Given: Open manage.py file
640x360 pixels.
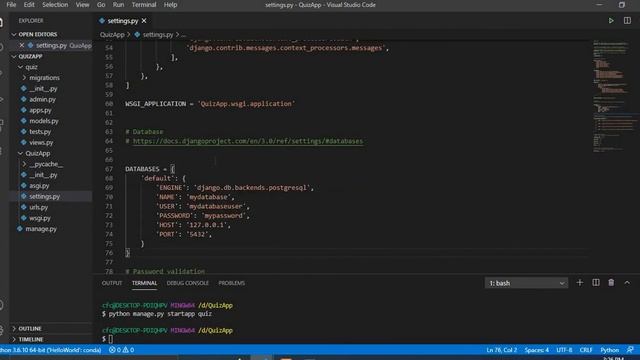Looking at the screenshot, I should pyautogui.click(x=41, y=229).
